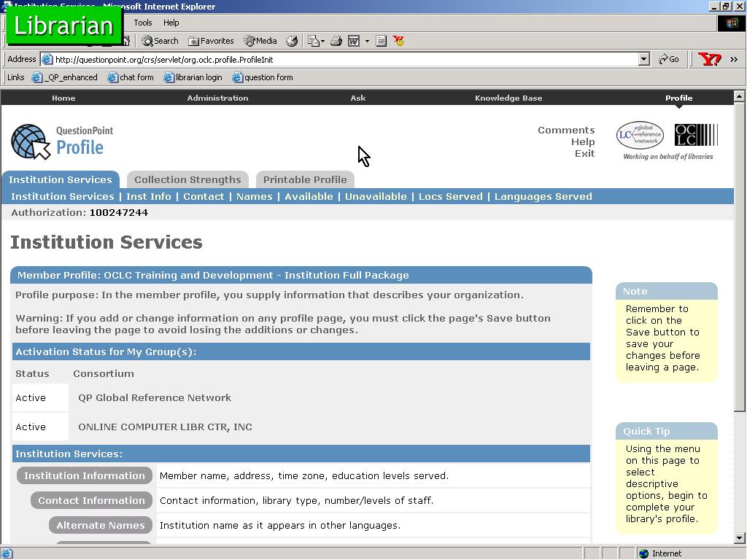The image size is (747, 560).
Task: Open Administration in the navigation bar
Action: coord(217,98)
